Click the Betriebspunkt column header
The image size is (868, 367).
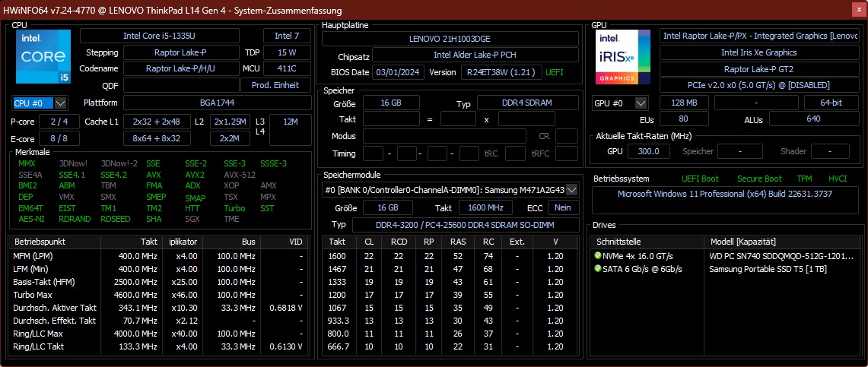click(x=56, y=242)
